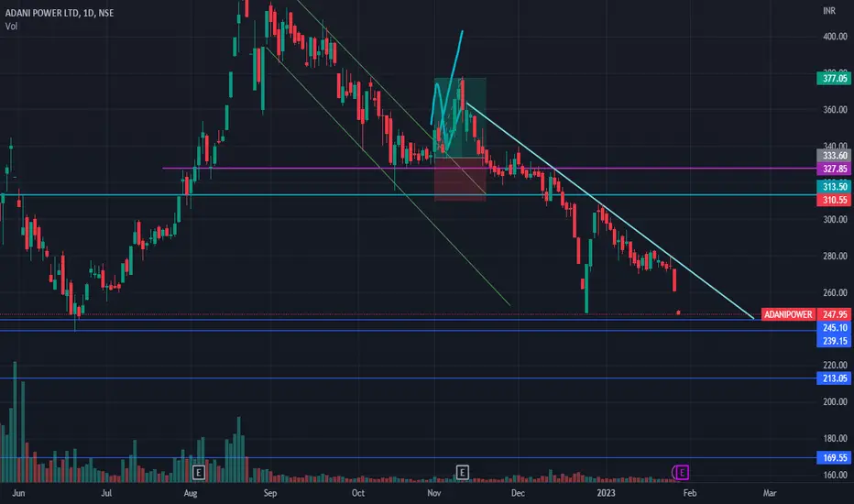This screenshot has width=854, height=504.
Task: Select the blue horizontal line at 169.55
Action: coord(409,457)
